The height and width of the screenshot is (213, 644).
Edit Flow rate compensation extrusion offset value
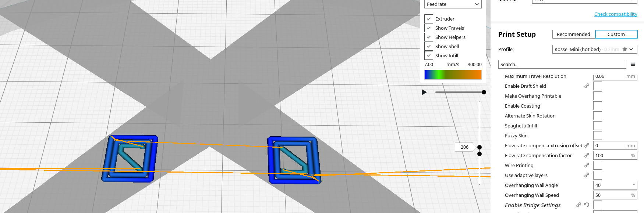[x=615, y=145]
